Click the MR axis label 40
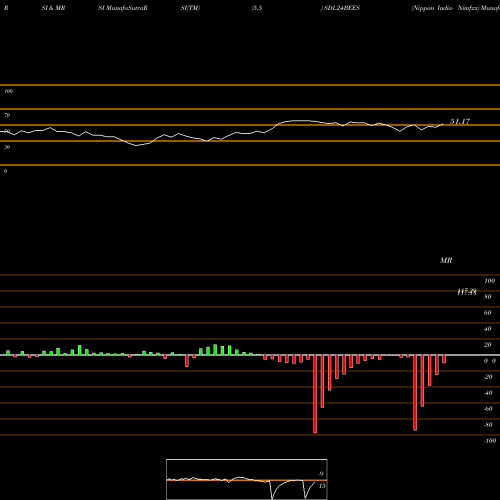500x500 pixels. coord(488,329)
